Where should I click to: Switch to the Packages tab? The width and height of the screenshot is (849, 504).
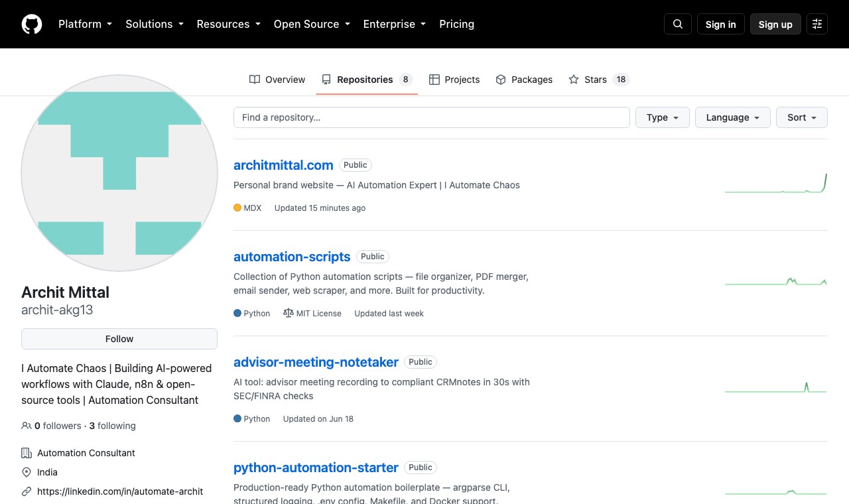pos(524,80)
